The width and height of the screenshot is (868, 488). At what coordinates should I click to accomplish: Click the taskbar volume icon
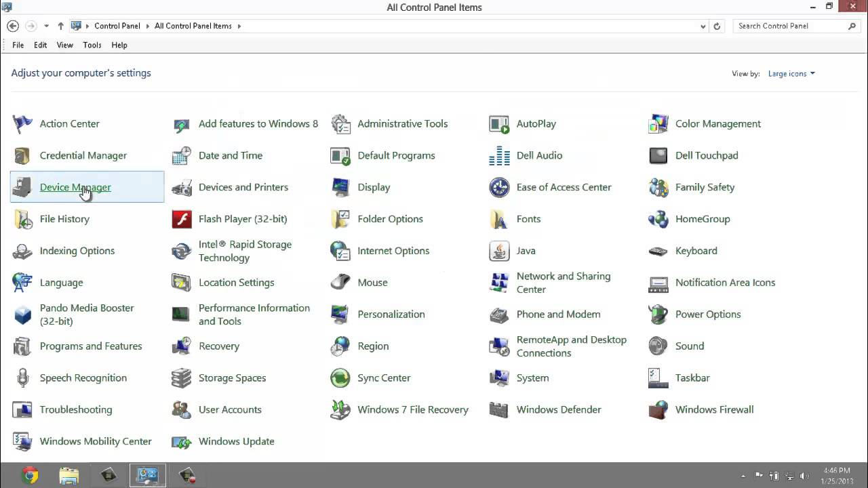pos(804,476)
